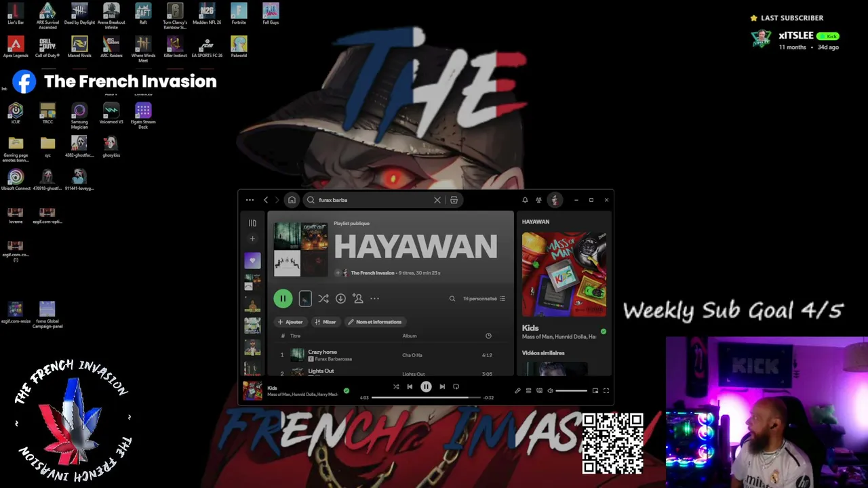The image size is (868, 488).
Task: Open the Samsung Magician desktop shortcut
Action: point(79,116)
